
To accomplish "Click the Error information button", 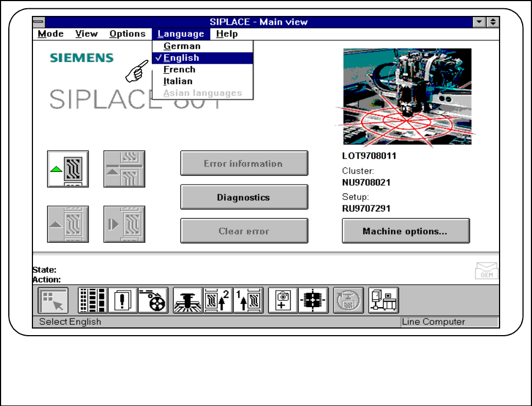I will coord(244,164).
